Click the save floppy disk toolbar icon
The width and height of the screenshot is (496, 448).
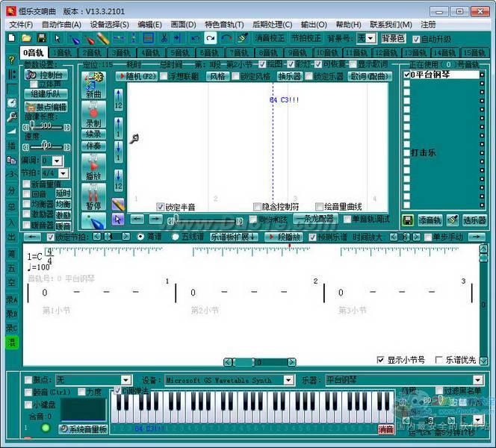[42, 38]
